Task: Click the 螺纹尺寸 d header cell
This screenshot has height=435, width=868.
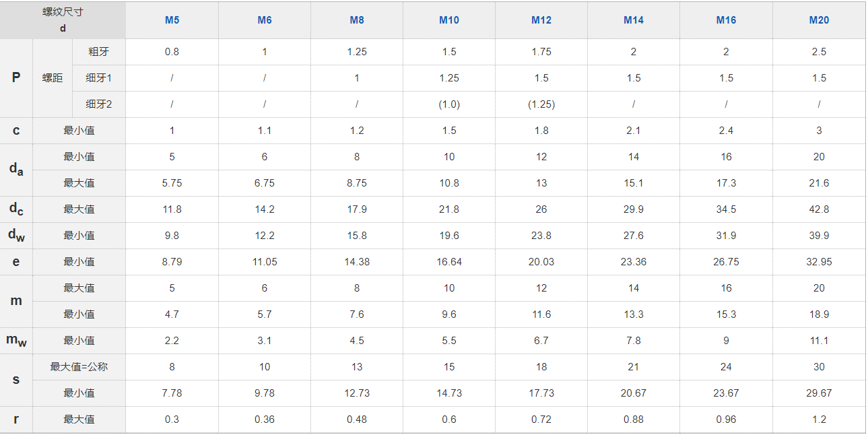Action: coord(63,20)
